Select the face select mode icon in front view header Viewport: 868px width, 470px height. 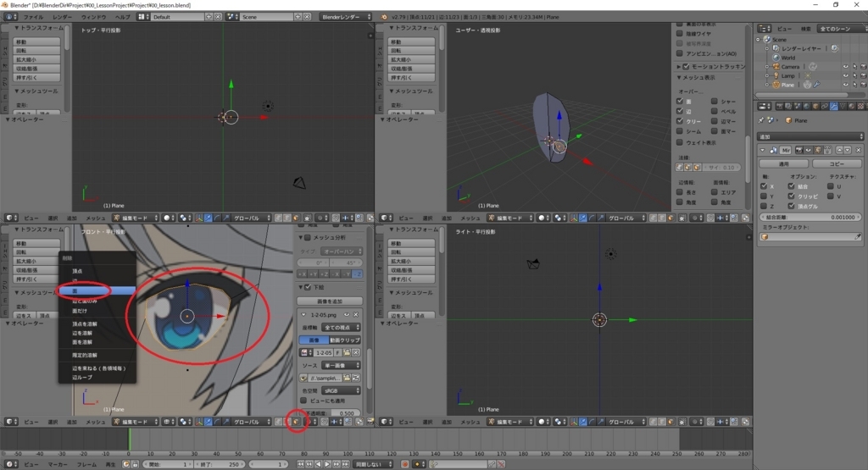[x=296, y=422]
